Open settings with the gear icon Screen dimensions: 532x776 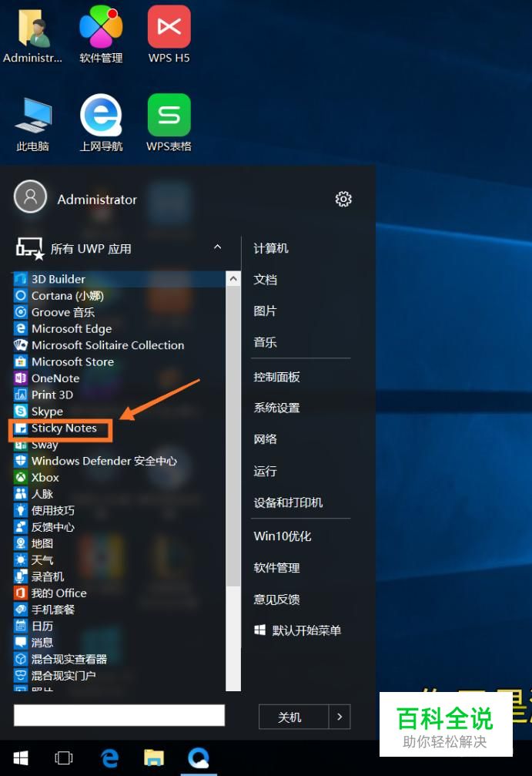click(343, 199)
